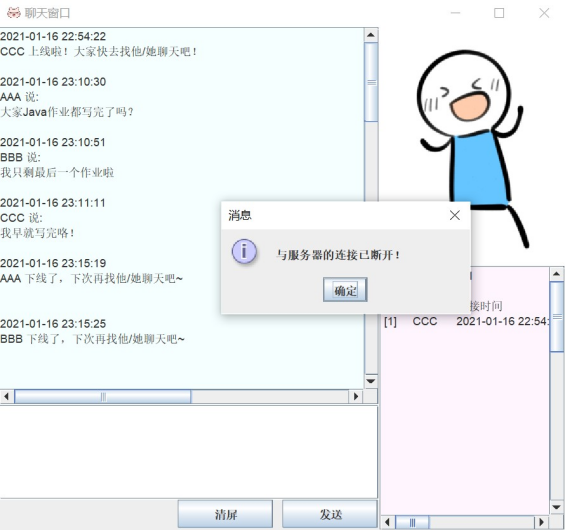
Task: Click the timestamp 2021-01-16 23:10:30
Action: coord(53,82)
